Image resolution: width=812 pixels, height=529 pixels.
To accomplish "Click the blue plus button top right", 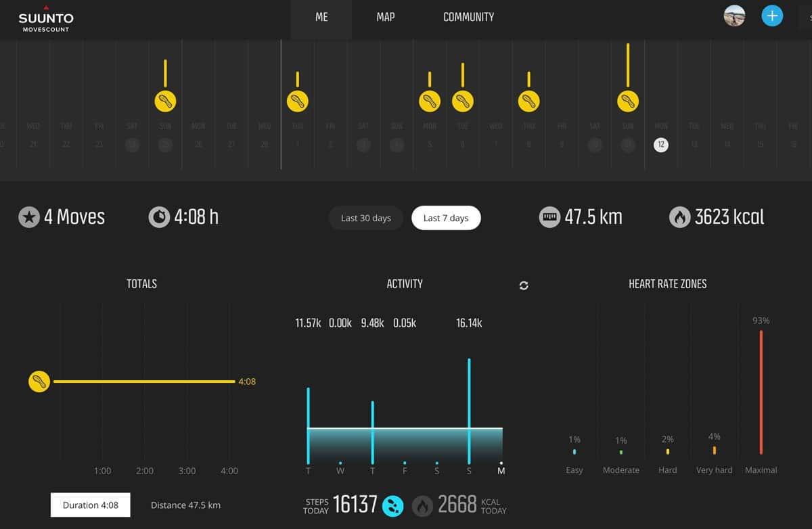I will click(x=772, y=15).
